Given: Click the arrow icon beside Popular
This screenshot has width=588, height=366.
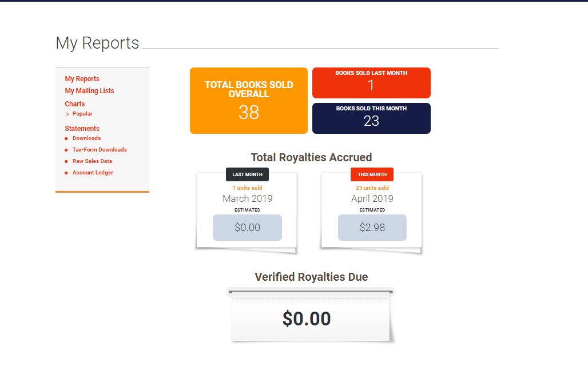Looking at the screenshot, I should (x=67, y=114).
